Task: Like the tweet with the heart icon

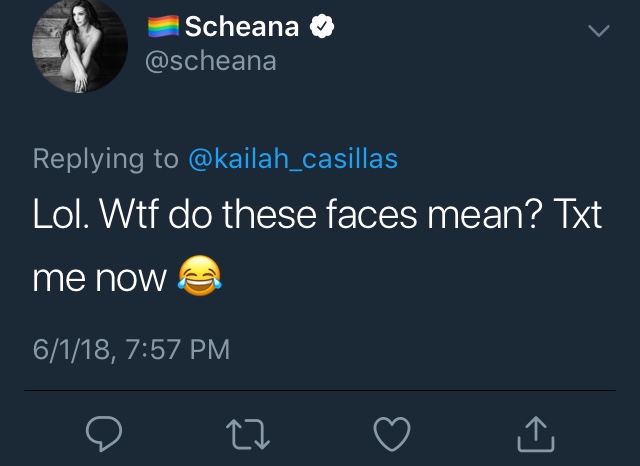Action: click(x=392, y=434)
